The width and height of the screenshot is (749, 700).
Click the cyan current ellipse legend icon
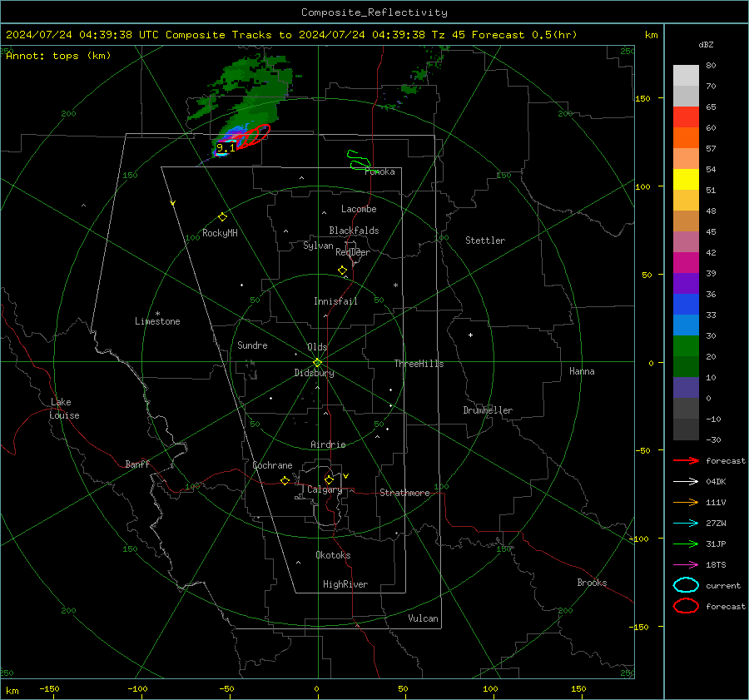click(686, 585)
